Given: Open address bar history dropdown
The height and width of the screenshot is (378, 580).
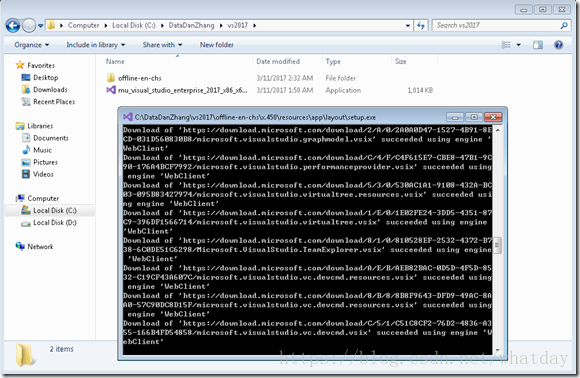Looking at the screenshot, I should tap(408, 26).
